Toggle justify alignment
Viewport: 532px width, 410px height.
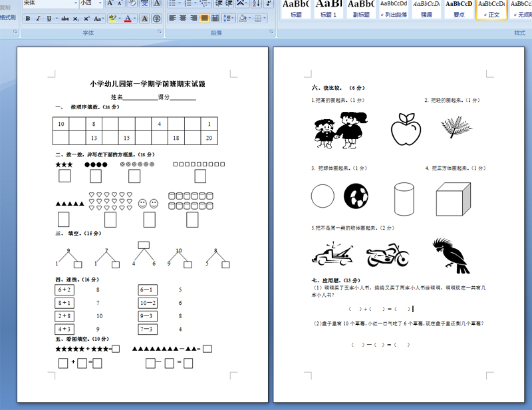click(204, 19)
